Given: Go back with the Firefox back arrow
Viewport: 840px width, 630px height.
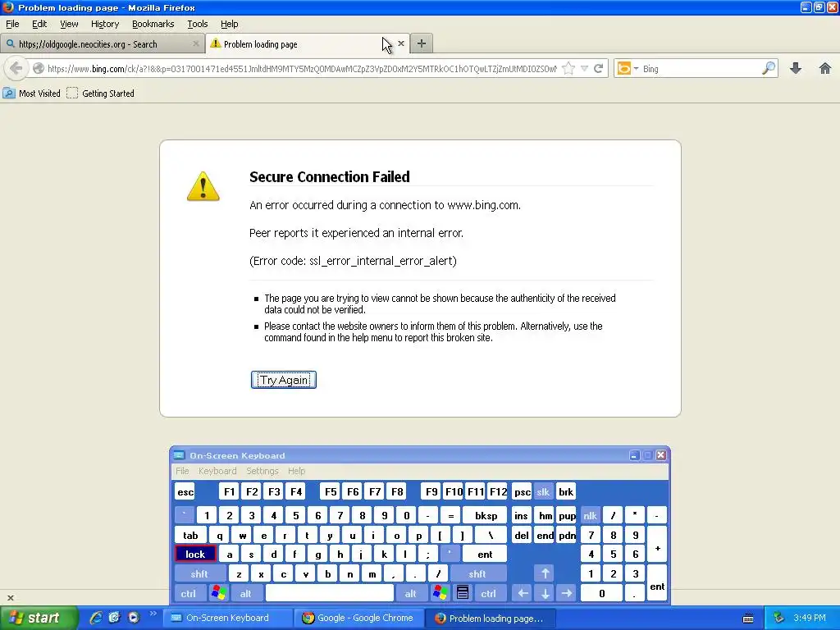Looking at the screenshot, I should click(16, 68).
